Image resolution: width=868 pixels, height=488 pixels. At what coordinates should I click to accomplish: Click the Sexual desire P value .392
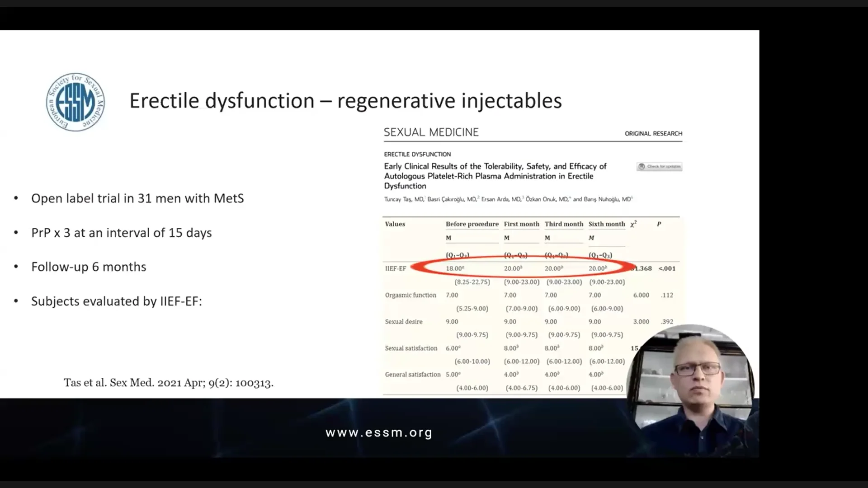(x=667, y=322)
